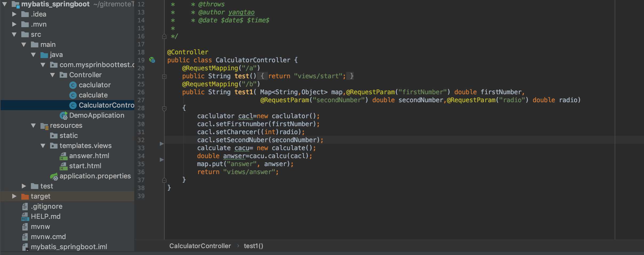Click the DemoApplication Spring Boot icon

pos(64,116)
